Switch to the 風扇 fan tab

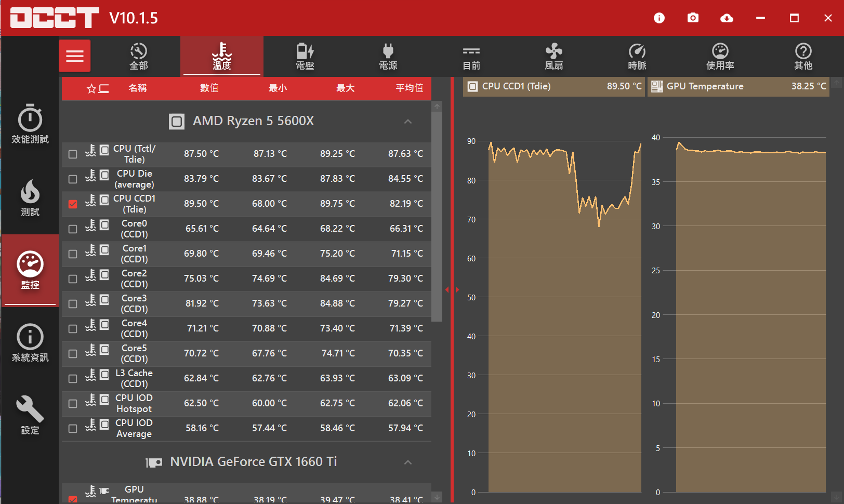coord(554,56)
